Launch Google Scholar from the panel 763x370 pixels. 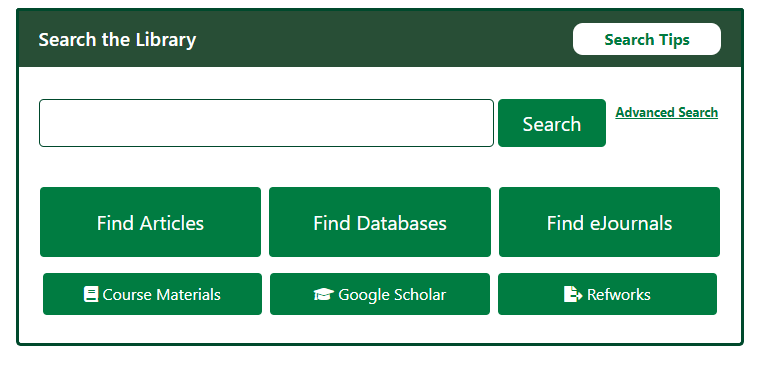coord(380,294)
